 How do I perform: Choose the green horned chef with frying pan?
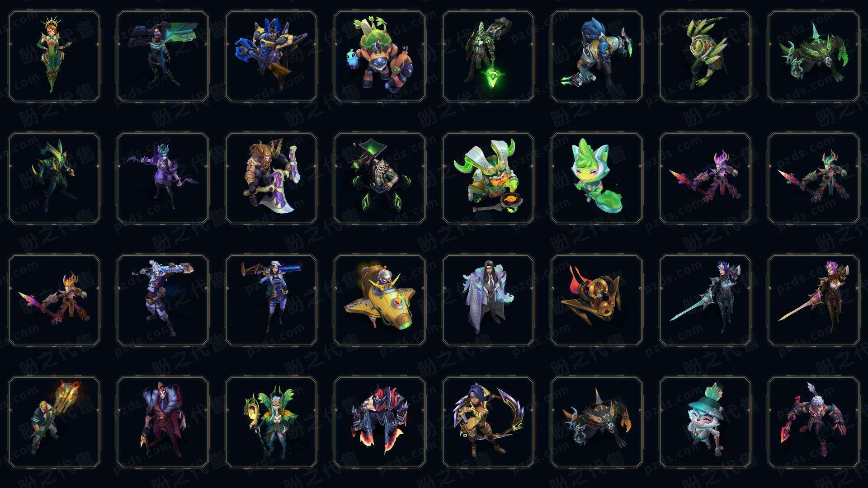(488, 178)
